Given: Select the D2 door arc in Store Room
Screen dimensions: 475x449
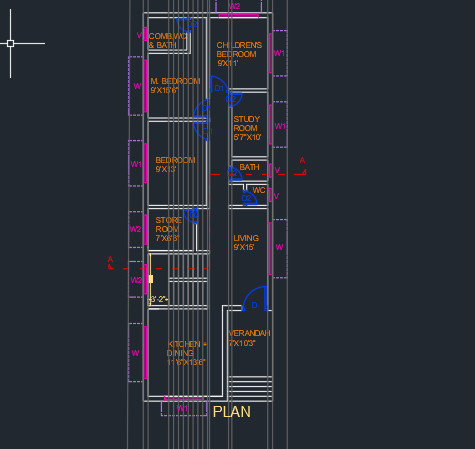Looking at the screenshot, I should point(192,216).
